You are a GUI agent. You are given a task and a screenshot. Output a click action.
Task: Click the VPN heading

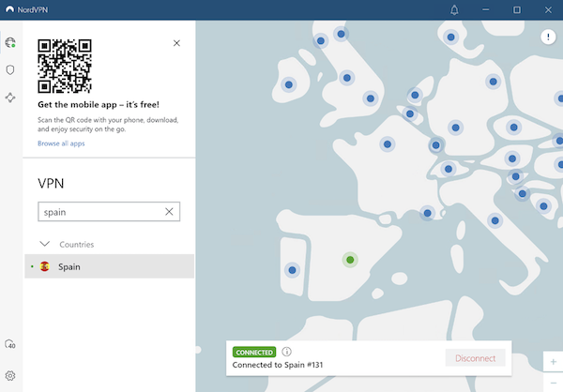pyautogui.click(x=51, y=184)
